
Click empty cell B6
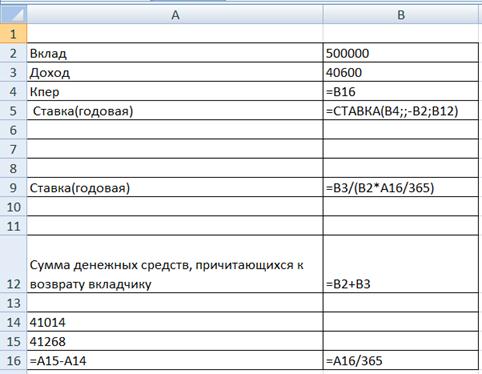pyautogui.click(x=401, y=130)
